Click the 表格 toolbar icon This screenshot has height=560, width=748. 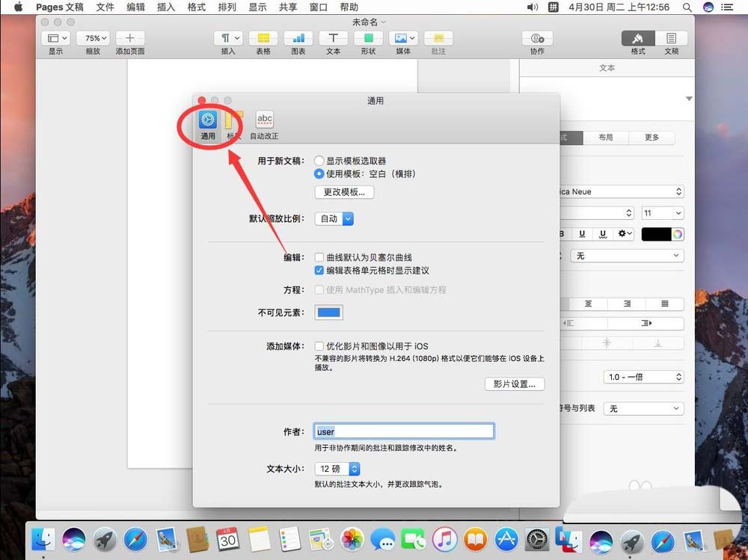pos(263,37)
